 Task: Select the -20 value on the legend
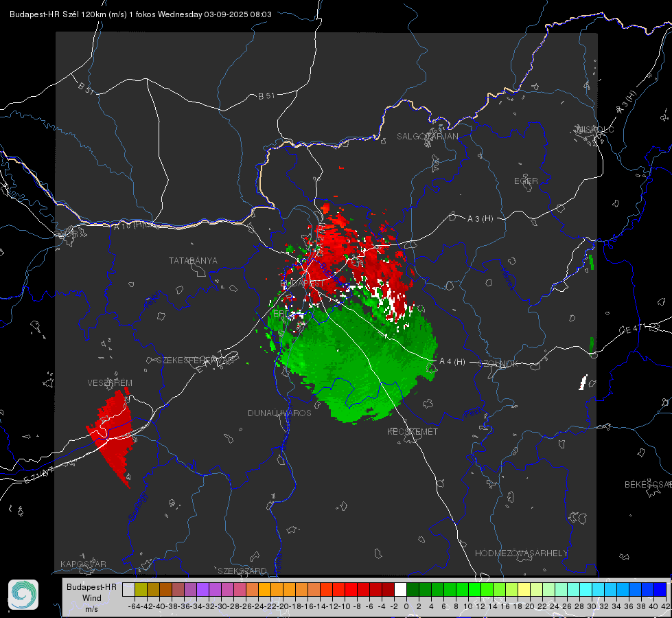(283, 606)
